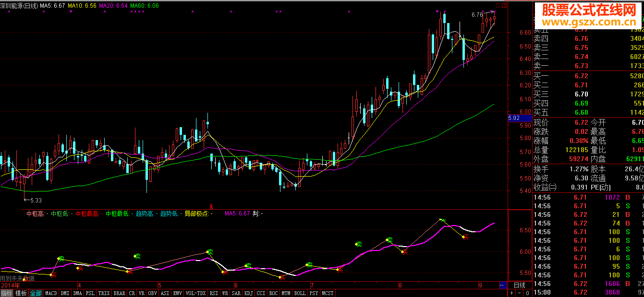Click the 卖三 ask row at 6.75
The width and height of the screenshot is (644, 297).
pyautogui.click(x=588, y=48)
